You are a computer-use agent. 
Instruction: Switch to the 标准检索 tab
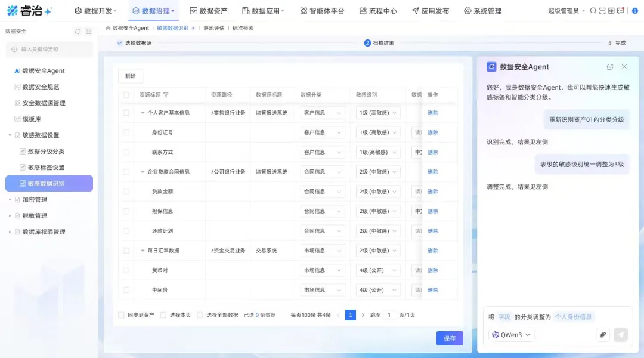tap(243, 28)
